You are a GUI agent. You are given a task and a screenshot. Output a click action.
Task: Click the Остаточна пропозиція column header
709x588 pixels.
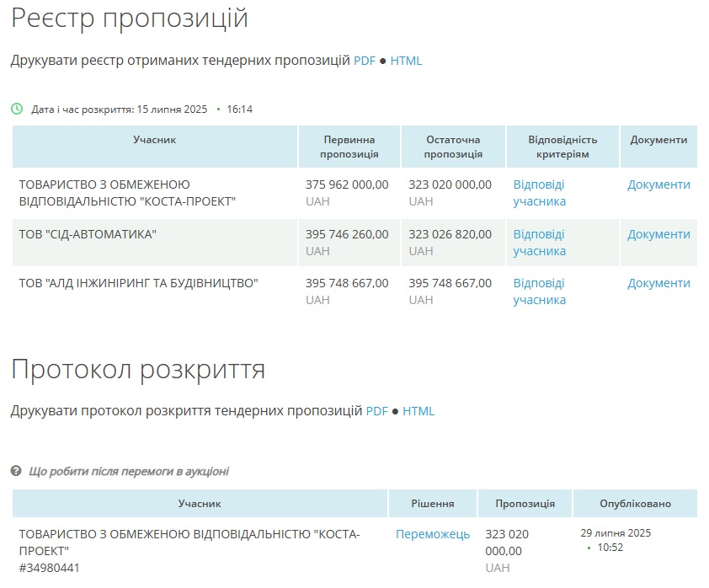(x=453, y=147)
